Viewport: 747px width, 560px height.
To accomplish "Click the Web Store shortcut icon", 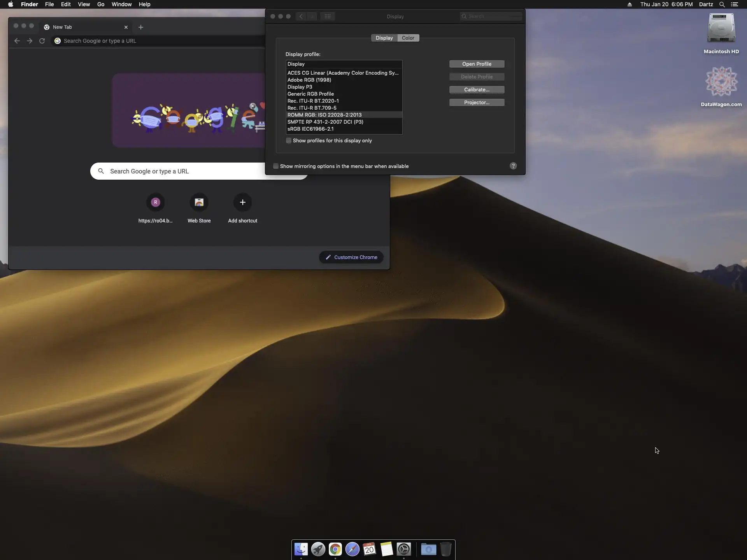I will [199, 202].
